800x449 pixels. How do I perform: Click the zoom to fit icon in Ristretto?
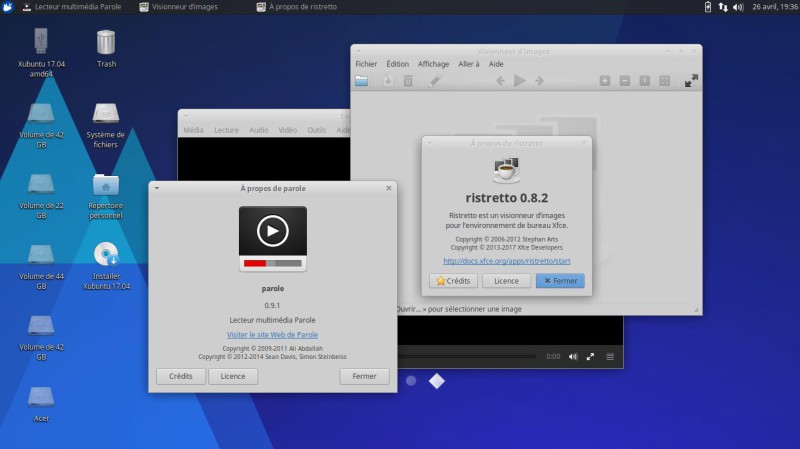[664, 81]
